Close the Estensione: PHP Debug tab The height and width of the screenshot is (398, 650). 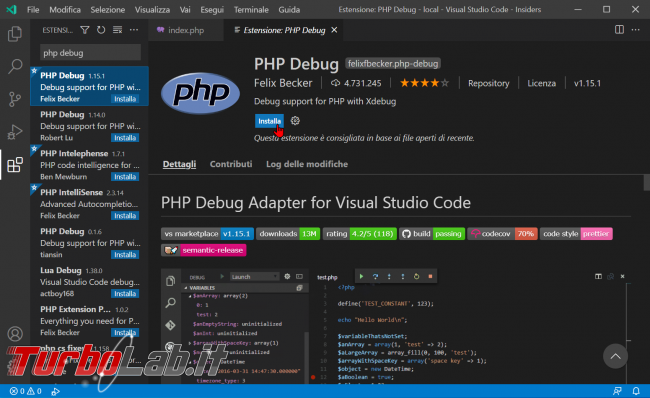tap(334, 30)
